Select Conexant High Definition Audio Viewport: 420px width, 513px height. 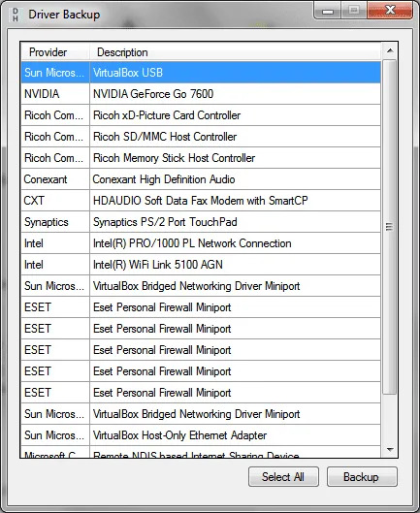click(x=201, y=179)
